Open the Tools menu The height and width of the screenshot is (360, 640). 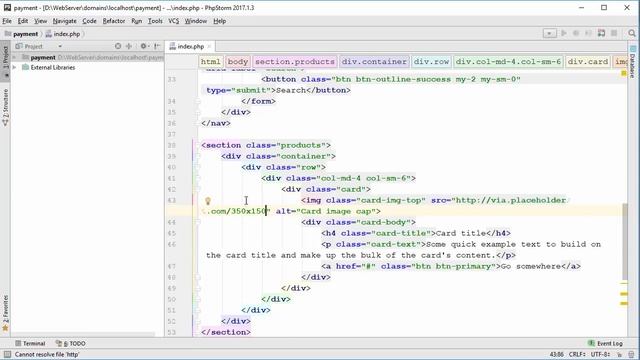tap(155, 21)
